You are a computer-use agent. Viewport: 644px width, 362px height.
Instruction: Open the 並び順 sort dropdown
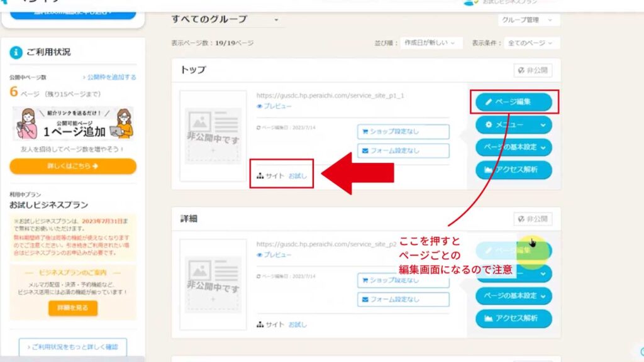(431, 43)
